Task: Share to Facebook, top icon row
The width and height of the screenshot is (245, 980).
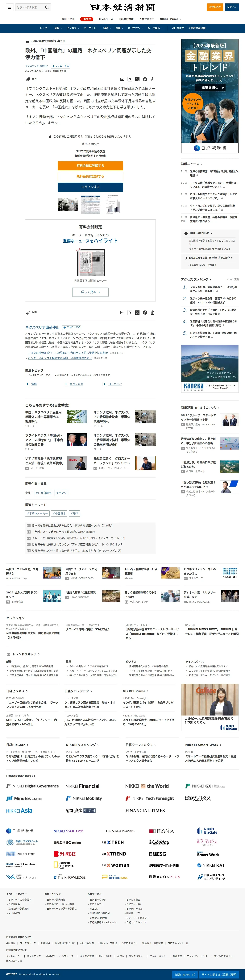Action: 145,79
